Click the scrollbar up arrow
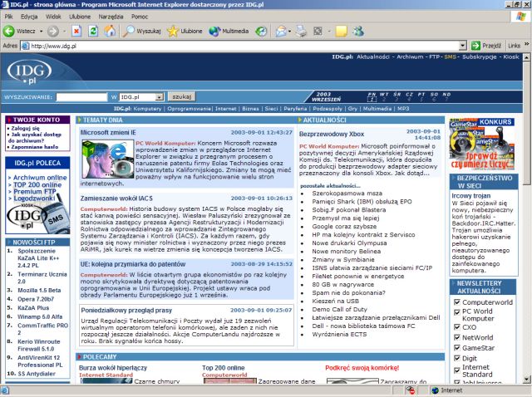The width and height of the screenshot is (532, 397). pos(526,57)
